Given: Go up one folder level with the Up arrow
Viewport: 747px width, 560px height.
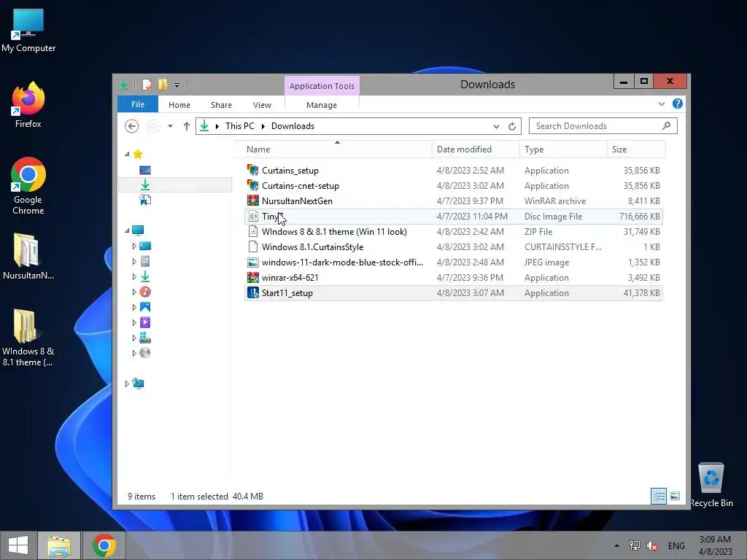Looking at the screenshot, I should tap(186, 126).
